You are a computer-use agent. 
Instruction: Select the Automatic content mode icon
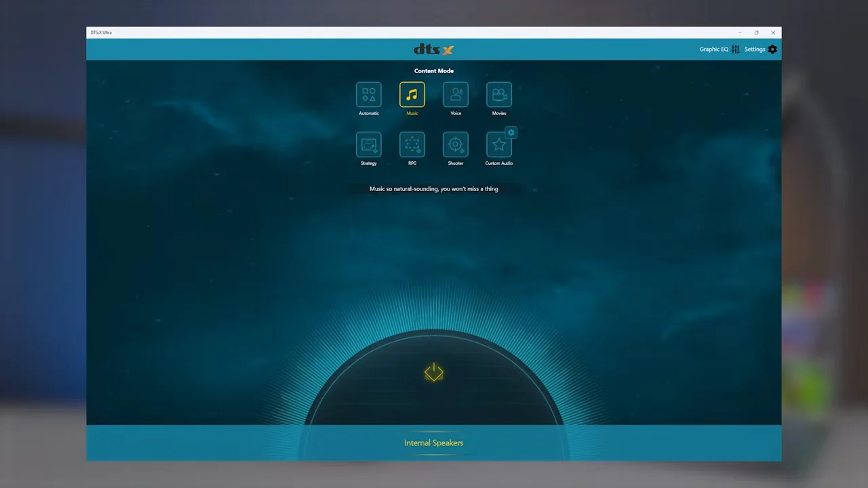[x=369, y=95]
